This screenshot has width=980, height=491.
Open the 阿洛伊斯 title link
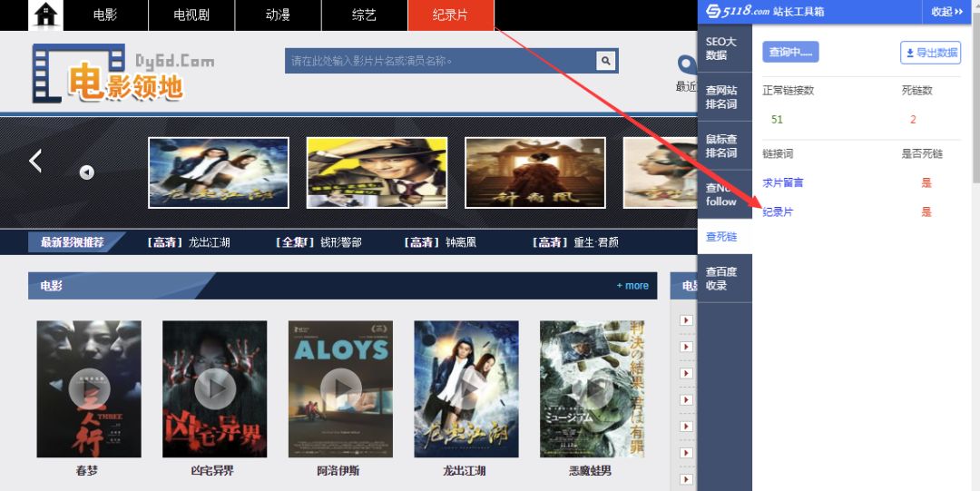[338, 471]
